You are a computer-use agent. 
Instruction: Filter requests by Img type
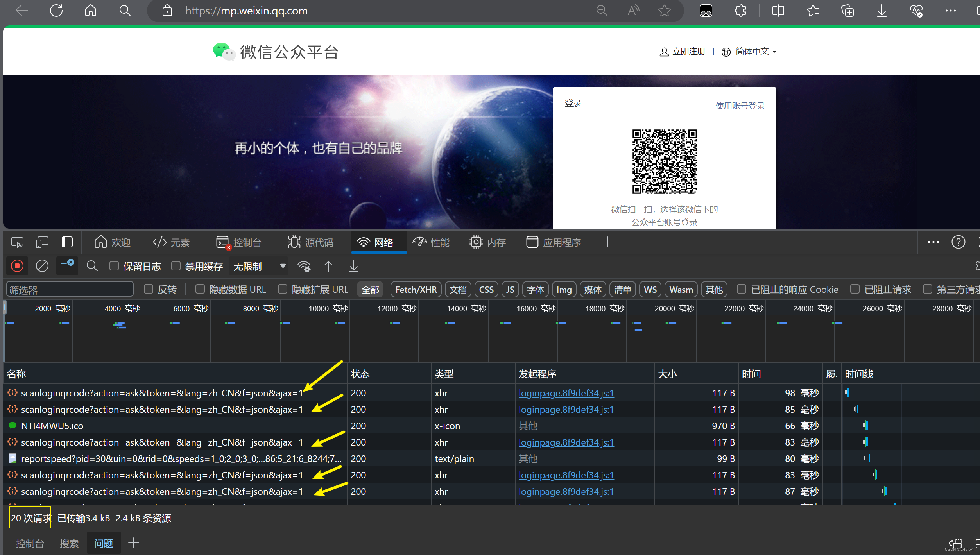[564, 290]
